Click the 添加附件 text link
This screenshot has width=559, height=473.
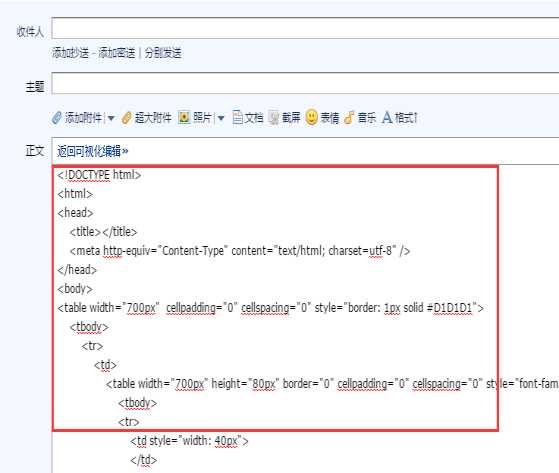[83, 118]
